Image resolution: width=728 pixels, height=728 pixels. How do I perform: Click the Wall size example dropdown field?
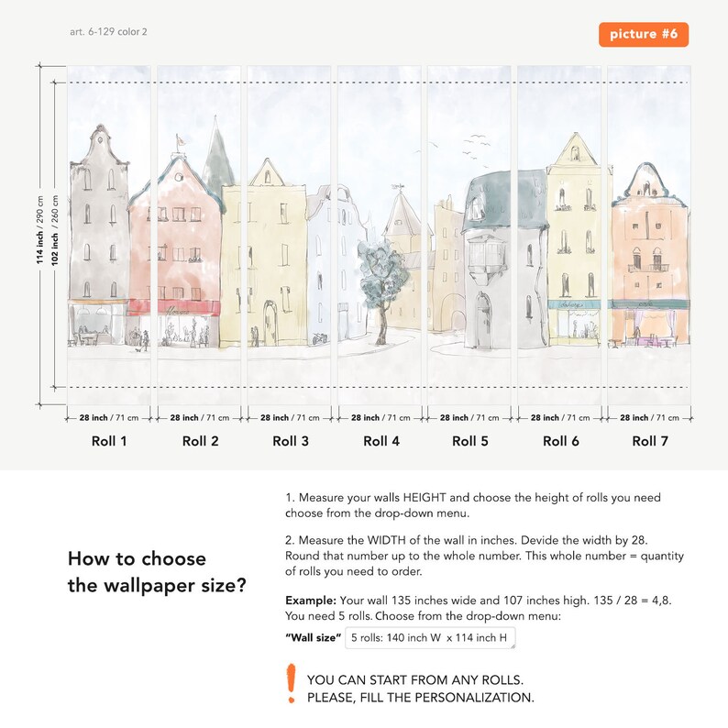click(430, 638)
